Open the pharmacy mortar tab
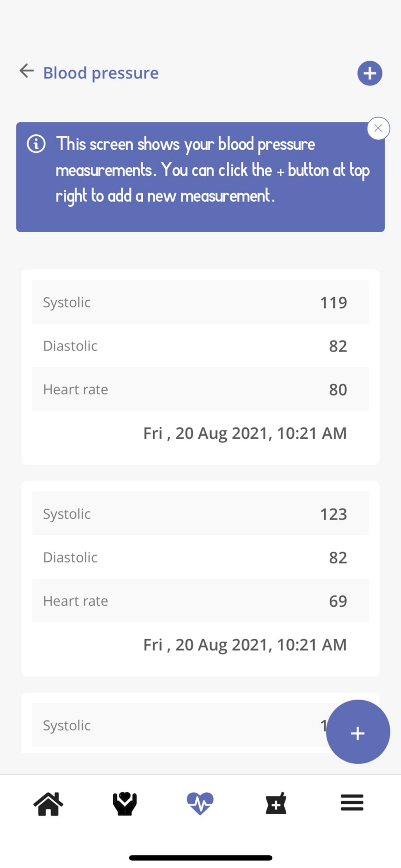Image resolution: width=401 pixels, height=868 pixels. [276, 803]
